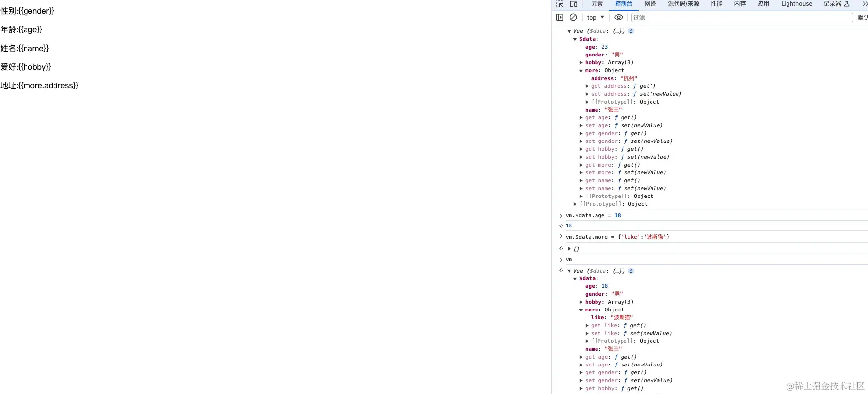Select the 记录器 tab
868x394 pixels.
837,4
